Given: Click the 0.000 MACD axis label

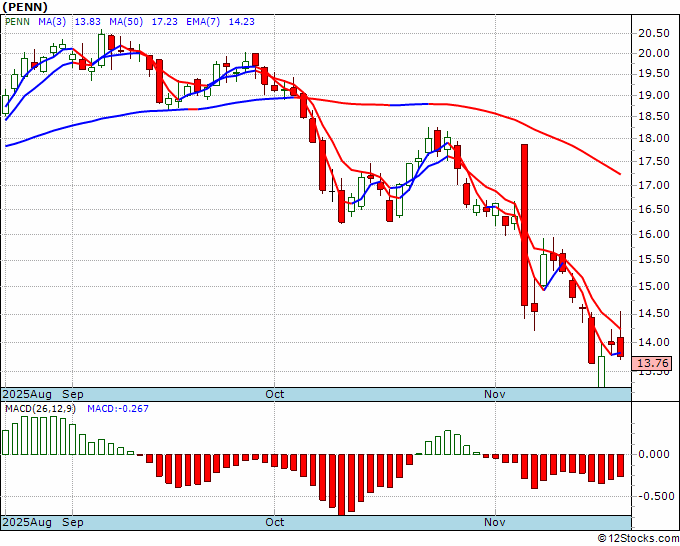Looking at the screenshot, I should click(x=654, y=454).
